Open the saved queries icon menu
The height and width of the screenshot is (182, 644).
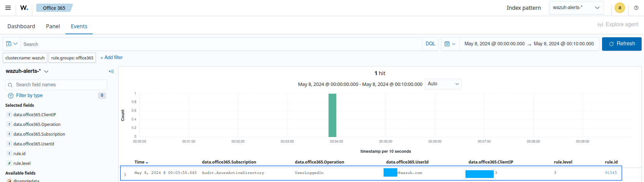[12, 44]
